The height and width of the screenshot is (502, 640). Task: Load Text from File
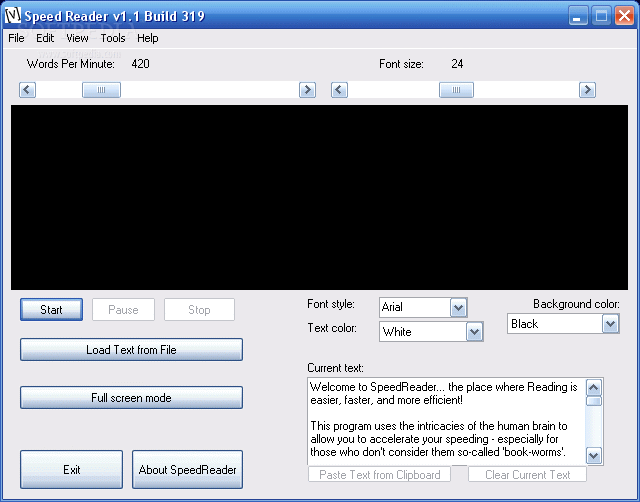(131, 350)
